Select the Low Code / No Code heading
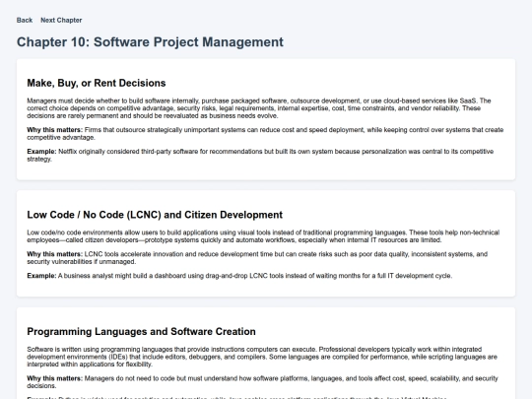This screenshot has width=532, height=399. tap(155, 215)
